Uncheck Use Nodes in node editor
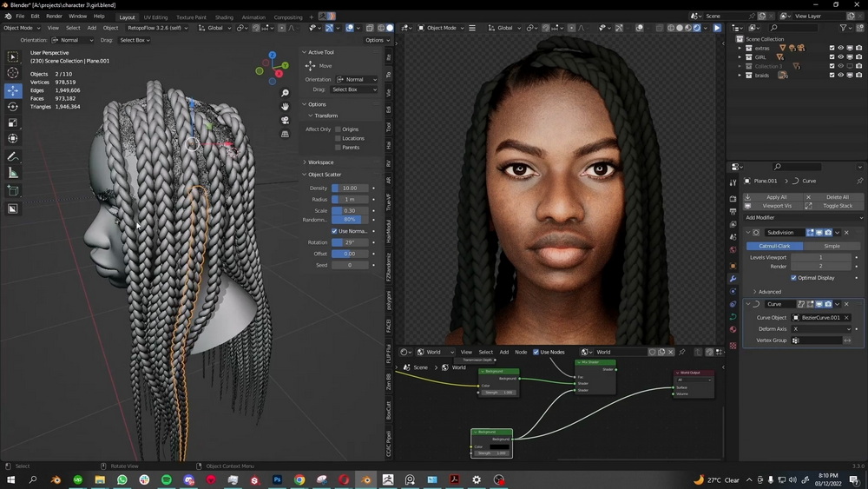 [536, 352]
